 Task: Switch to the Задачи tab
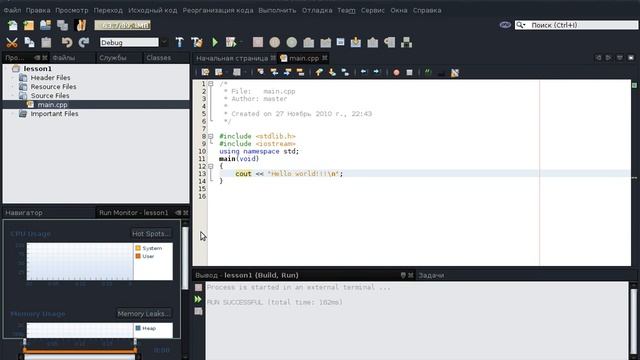[x=431, y=276]
